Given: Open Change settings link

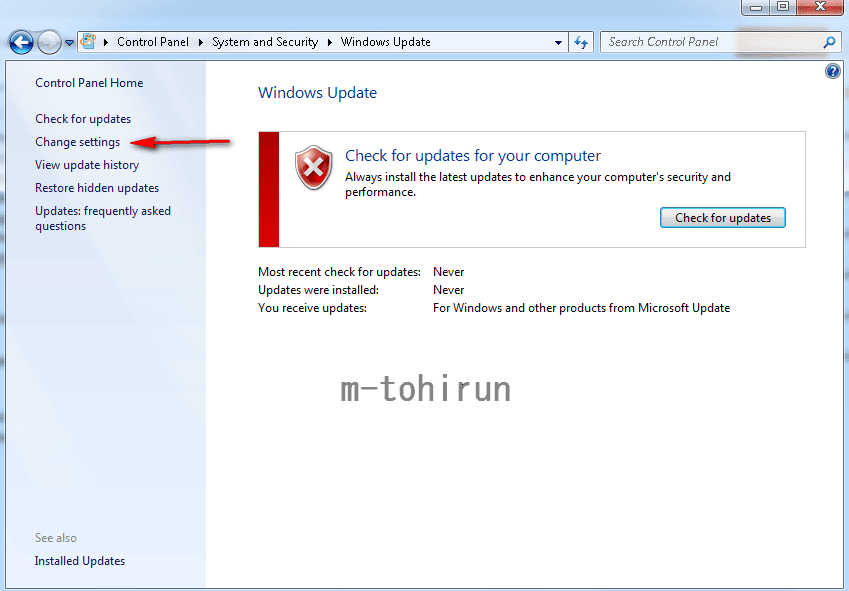Looking at the screenshot, I should (x=77, y=142).
